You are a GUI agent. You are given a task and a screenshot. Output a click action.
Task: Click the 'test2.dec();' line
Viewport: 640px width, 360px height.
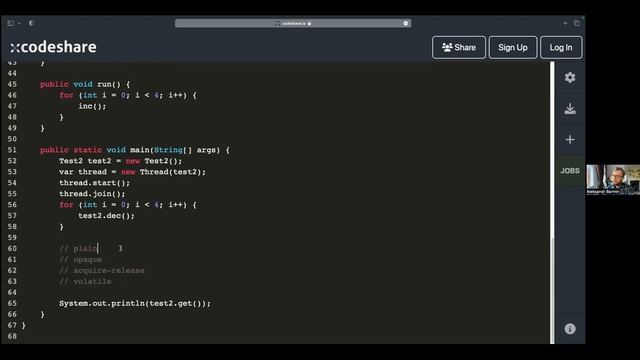point(106,216)
